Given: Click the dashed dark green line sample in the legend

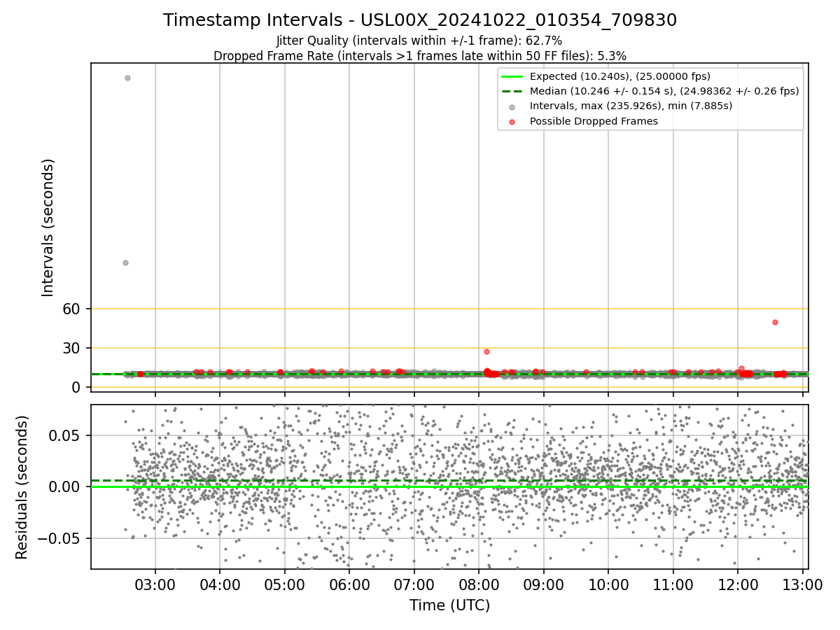Looking at the screenshot, I should pos(512,91).
